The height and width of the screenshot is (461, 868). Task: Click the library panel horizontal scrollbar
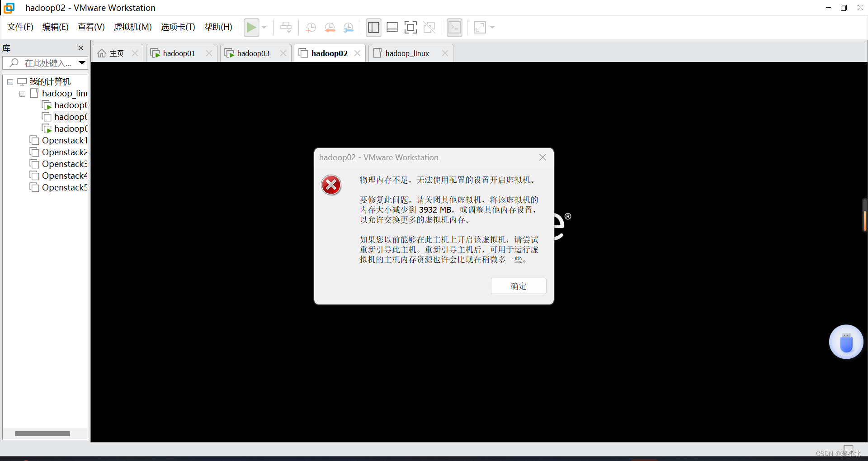coord(42,433)
